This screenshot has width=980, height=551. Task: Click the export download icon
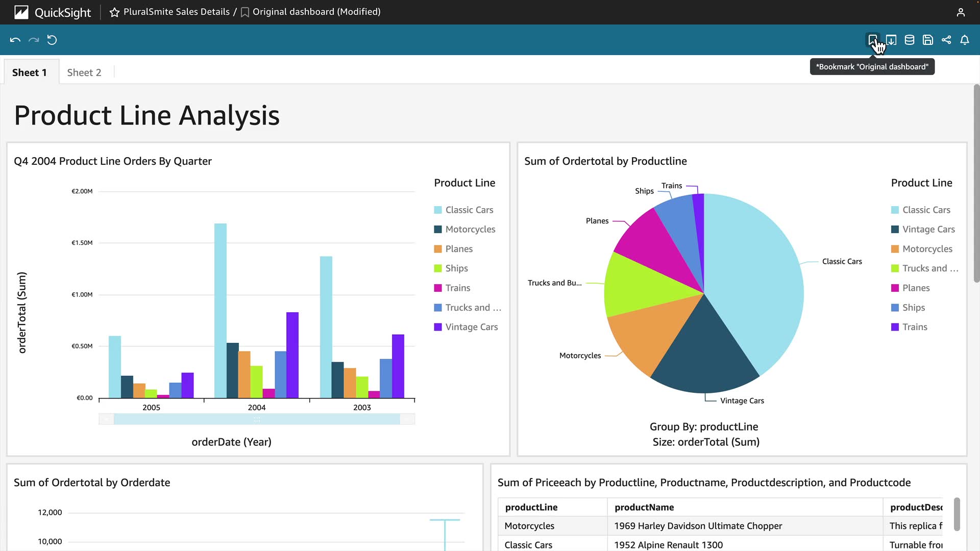(x=891, y=40)
